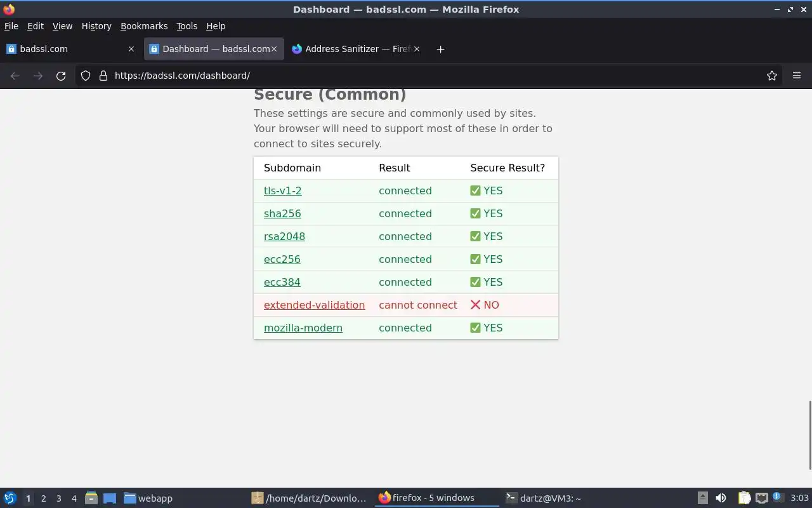The height and width of the screenshot is (508, 812).
Task: Open the rsa2048 subdomain link
Action: click(284, 236)
